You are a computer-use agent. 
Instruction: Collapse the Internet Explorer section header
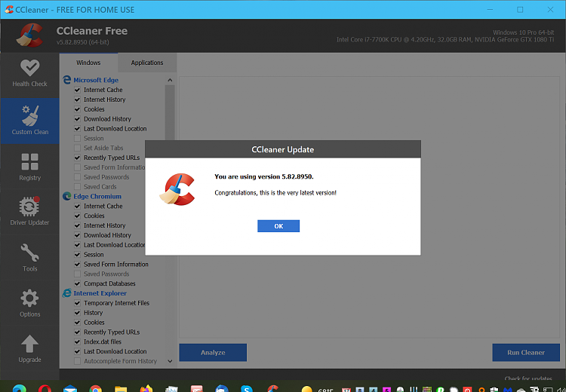point(100,293)
